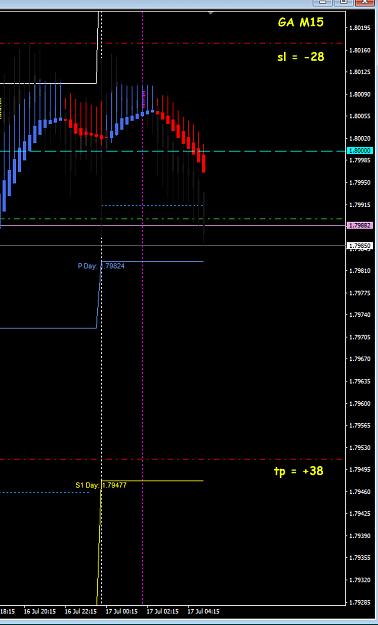This screenshot has height=625, width=378.
Task: Click the '16 Jul 20:15' time label
Action: click(x=40, y=611)
